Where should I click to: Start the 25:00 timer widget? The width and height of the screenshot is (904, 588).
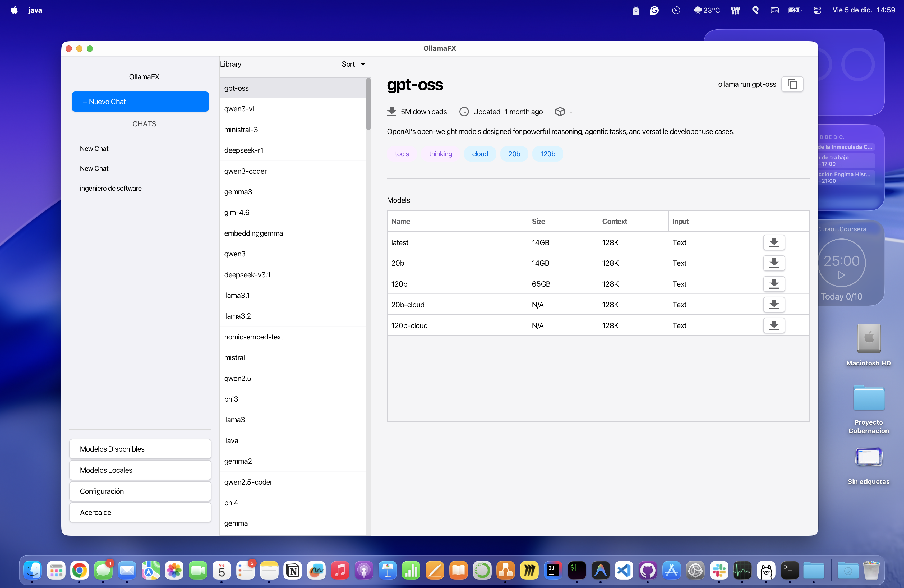[x=841, y=275]
